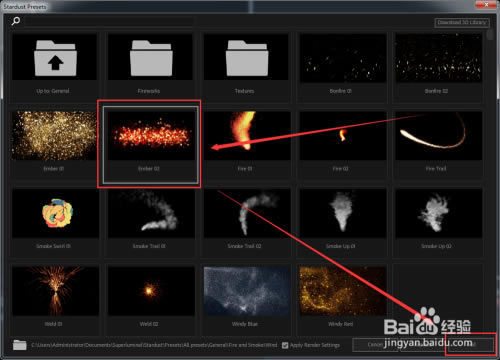
Task: Click the Download 3D Library button
Action: (462, 22)
